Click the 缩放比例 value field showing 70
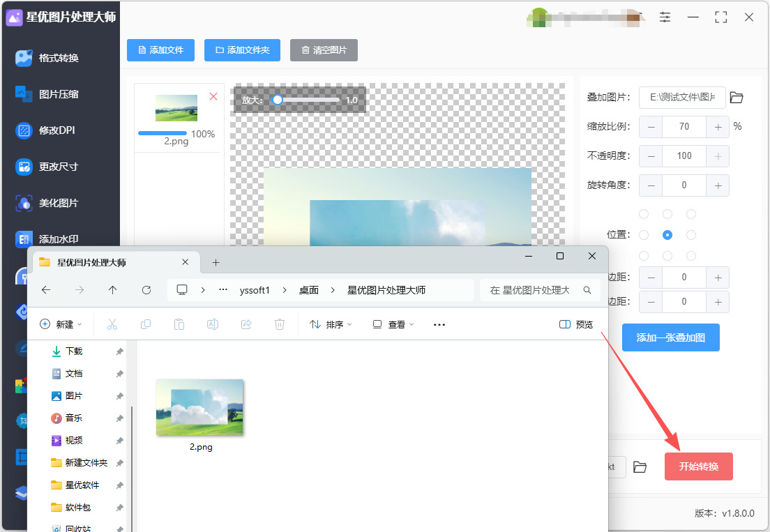This screenshot has width=770, height=532. [684, 127]
